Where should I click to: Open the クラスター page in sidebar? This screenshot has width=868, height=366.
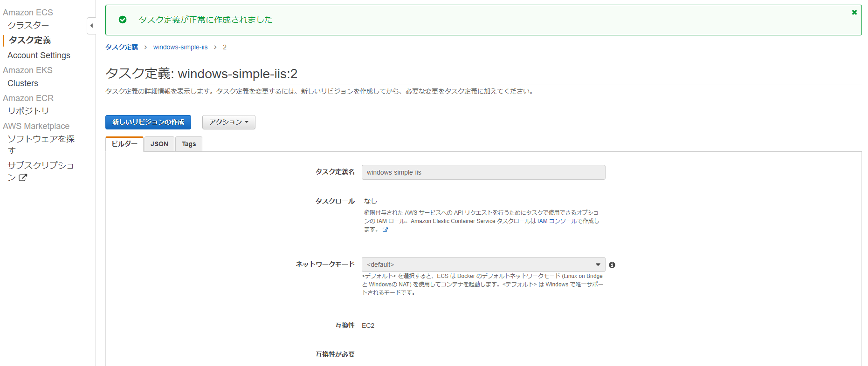pos(28,25)
